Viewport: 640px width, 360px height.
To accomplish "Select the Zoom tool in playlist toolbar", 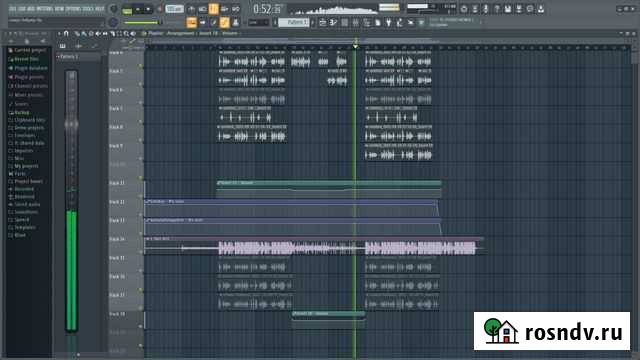I will pos(126,33).
